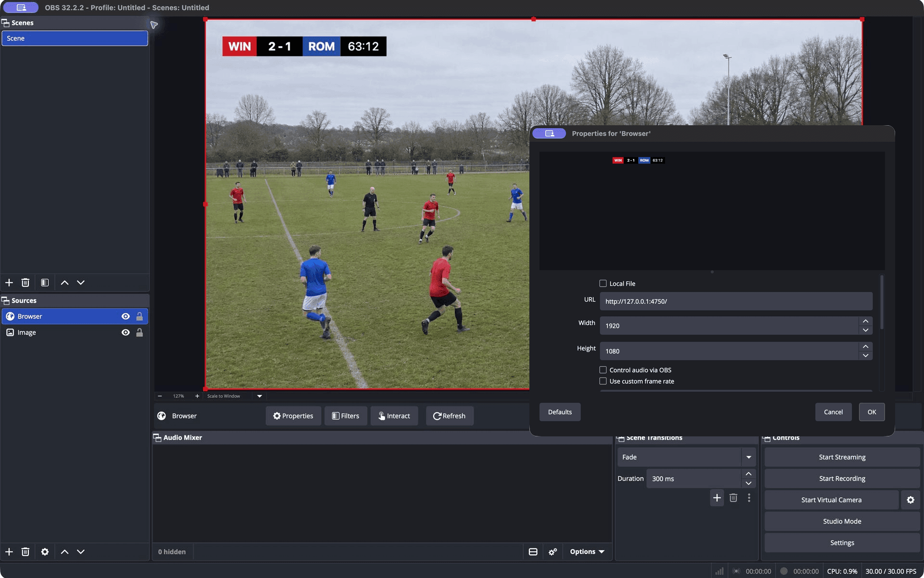Remove selected scene with trash icon

click(x=26, y=283)
